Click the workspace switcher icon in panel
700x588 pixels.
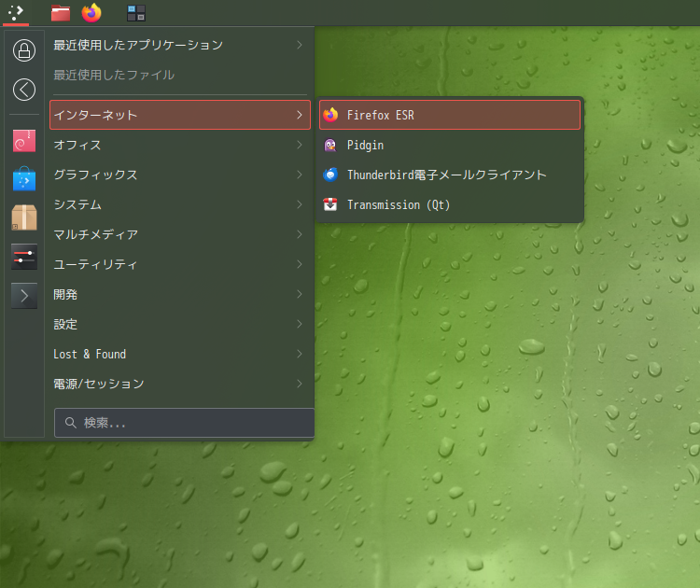tap(136, 13)
